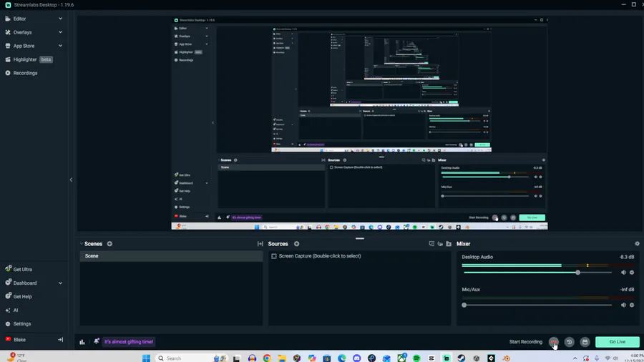Expand the Overlays chevron

60,32
